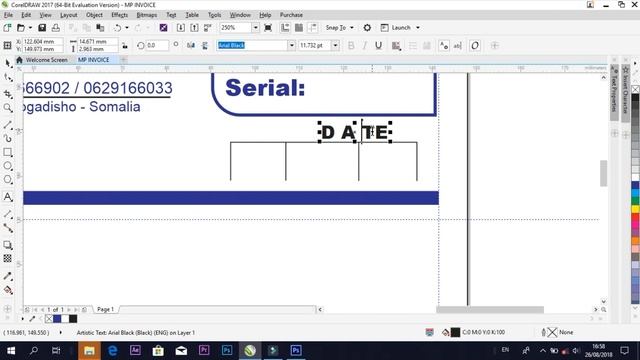Expand the Open folder dropdown arrow
Image resolution: width=640 pixels, height=360 pixels.
pos(30,28)
